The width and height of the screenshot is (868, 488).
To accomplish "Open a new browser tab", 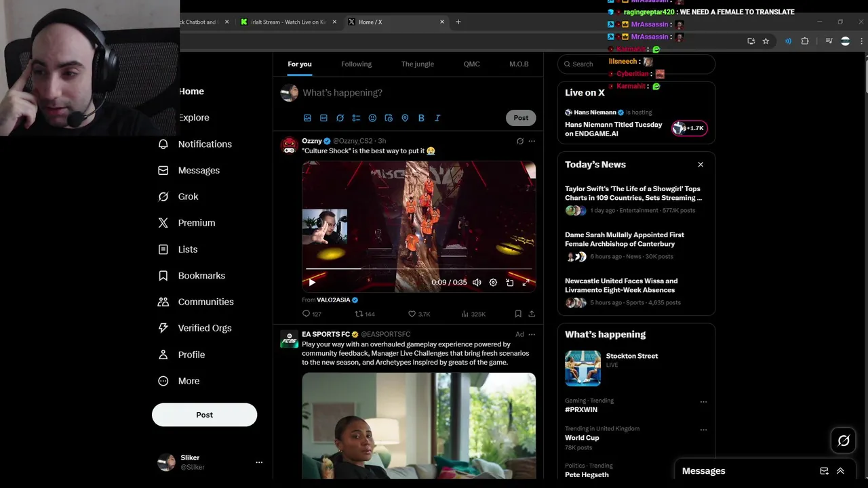I will coord(458,22).
